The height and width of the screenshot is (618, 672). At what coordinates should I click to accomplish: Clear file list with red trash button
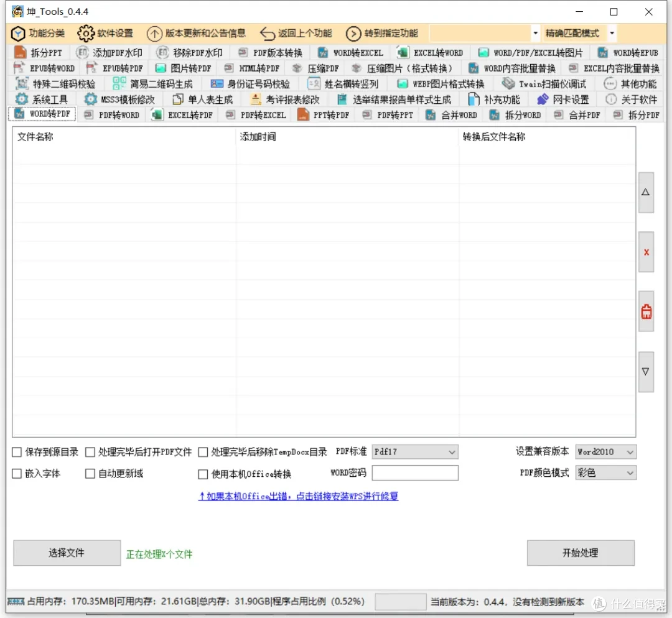[x=646, y=311]
